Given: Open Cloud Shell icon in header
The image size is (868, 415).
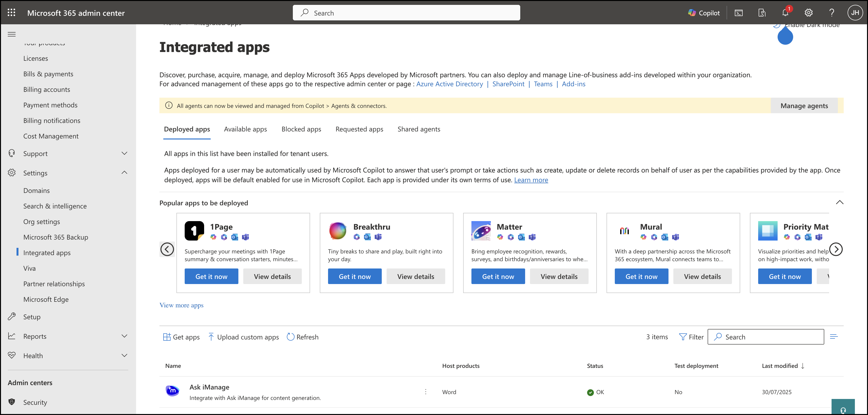Looking at the screenshot, I should (739, 13).
